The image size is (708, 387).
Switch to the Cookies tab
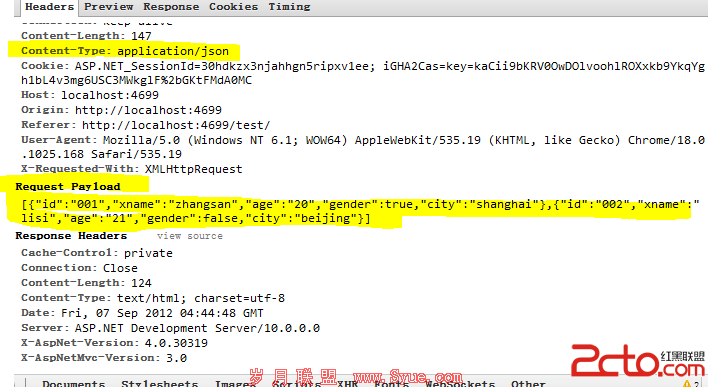click(x=233, y=7)
